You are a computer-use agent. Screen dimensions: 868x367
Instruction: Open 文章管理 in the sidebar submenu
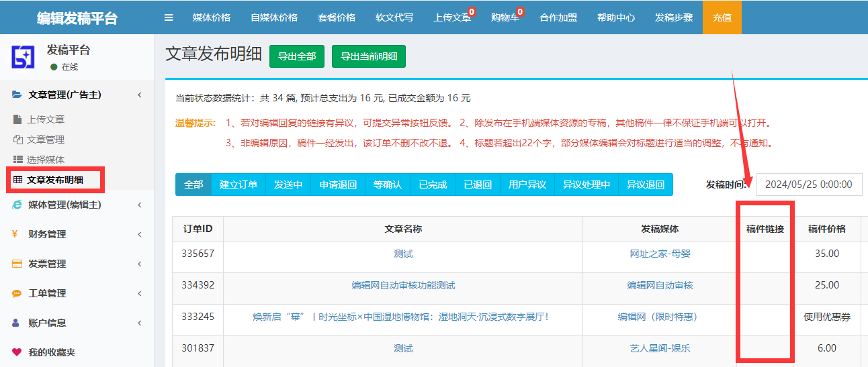(45, 140)
